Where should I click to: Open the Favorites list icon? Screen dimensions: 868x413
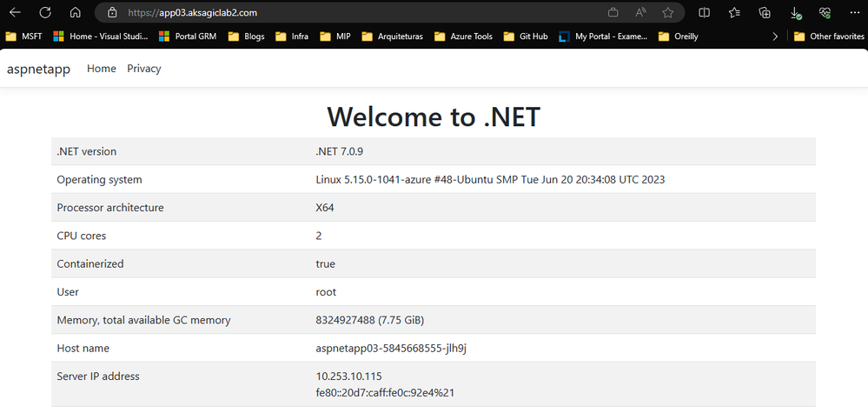pos(734,12)
